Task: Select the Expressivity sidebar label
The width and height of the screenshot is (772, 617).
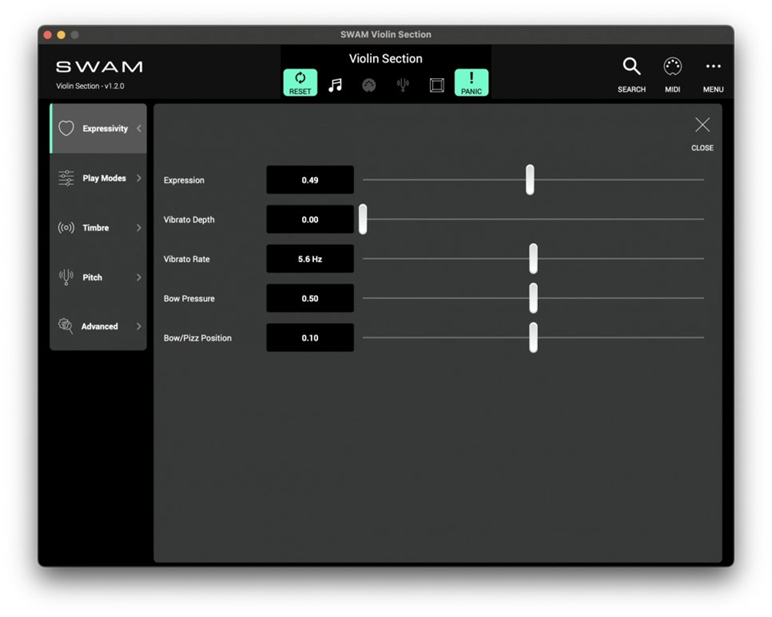Action: point(105,129)
